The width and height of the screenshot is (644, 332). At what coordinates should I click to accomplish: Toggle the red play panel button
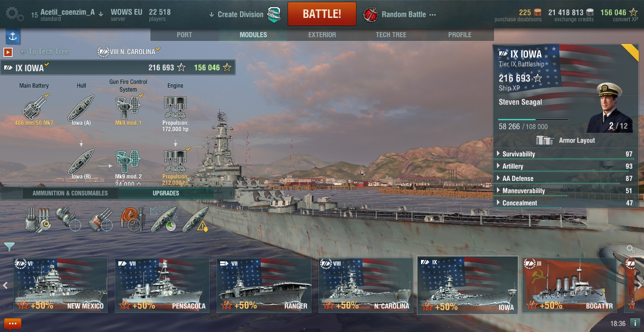8,52
